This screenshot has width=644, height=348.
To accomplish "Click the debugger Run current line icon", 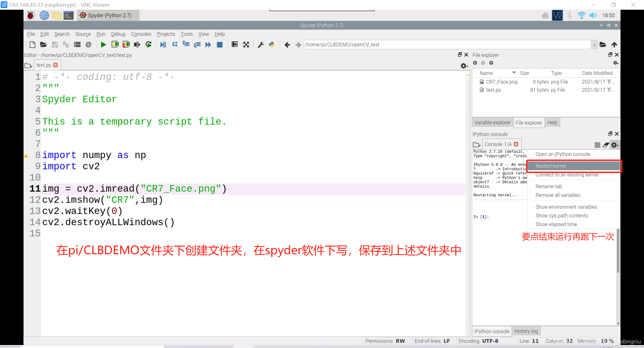I will (x=175, y=44).
